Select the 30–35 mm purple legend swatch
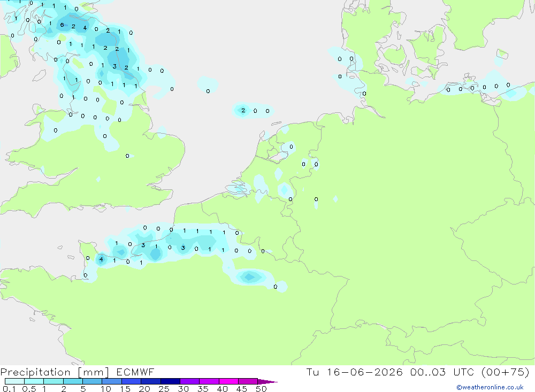The height and width of the screenshot is (392, 535). click(190, 381)
